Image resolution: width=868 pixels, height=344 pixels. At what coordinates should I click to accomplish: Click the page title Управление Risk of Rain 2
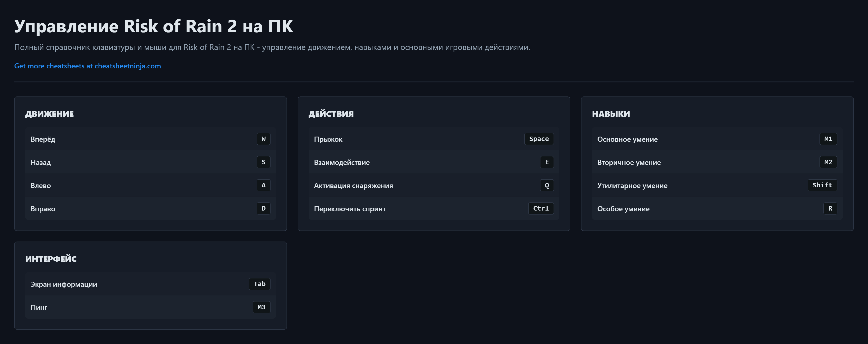[154, 26]
